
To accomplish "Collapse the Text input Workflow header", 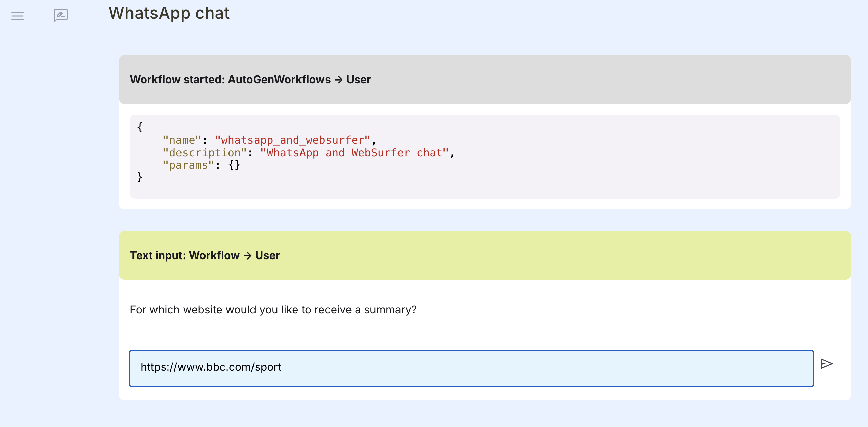I will (x=485, y=255).
